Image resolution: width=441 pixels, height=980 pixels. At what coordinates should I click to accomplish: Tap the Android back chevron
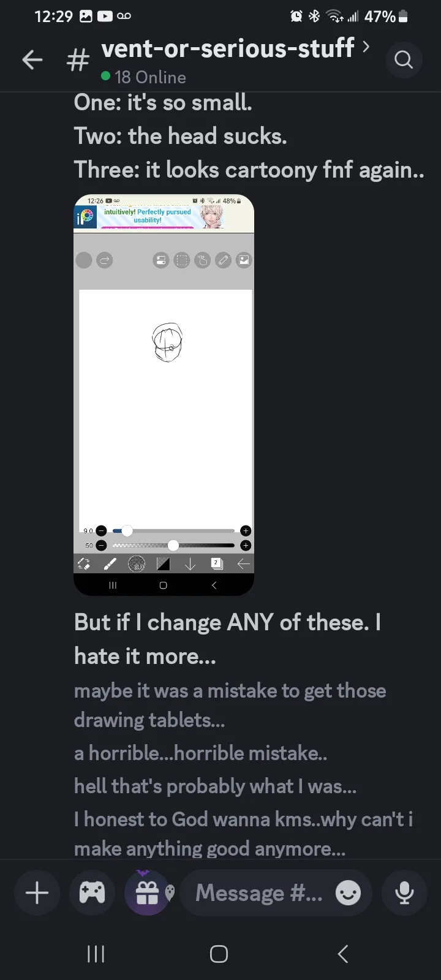tap(343, 954)
